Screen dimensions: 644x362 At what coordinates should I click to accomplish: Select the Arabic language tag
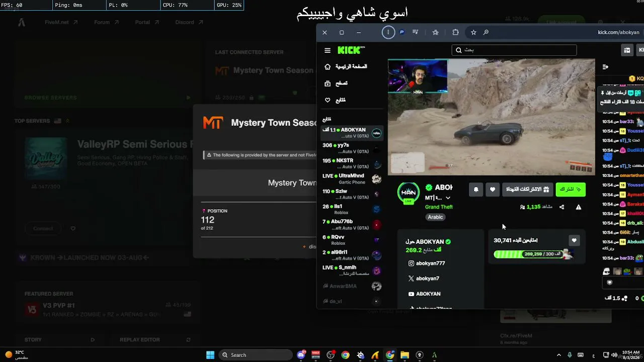(x=435, y=217)
